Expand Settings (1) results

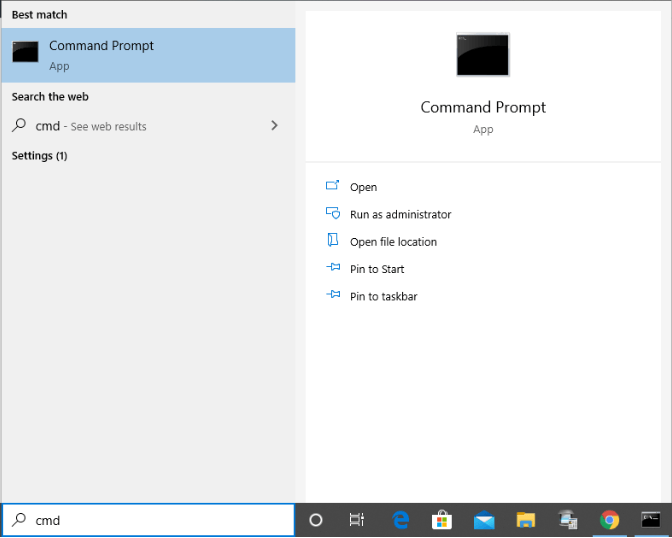(x=39, y=156)
